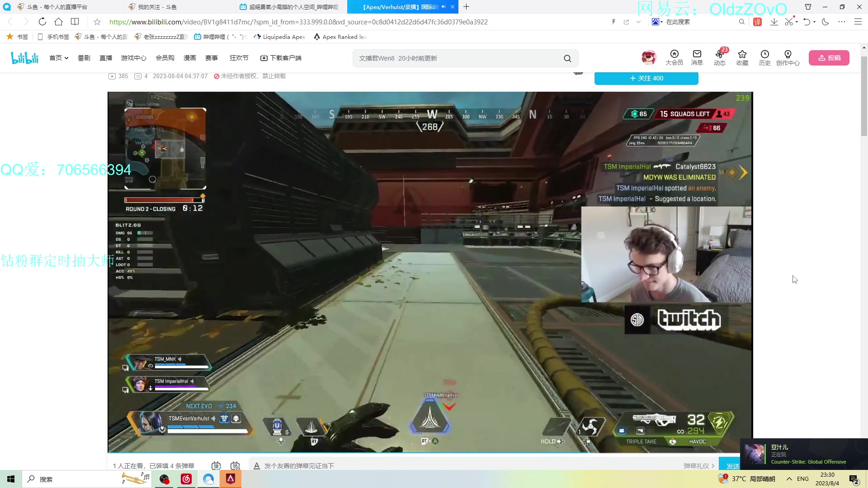
Task: Click the scissors screenshot tool icon
Action: coord(789,22)
